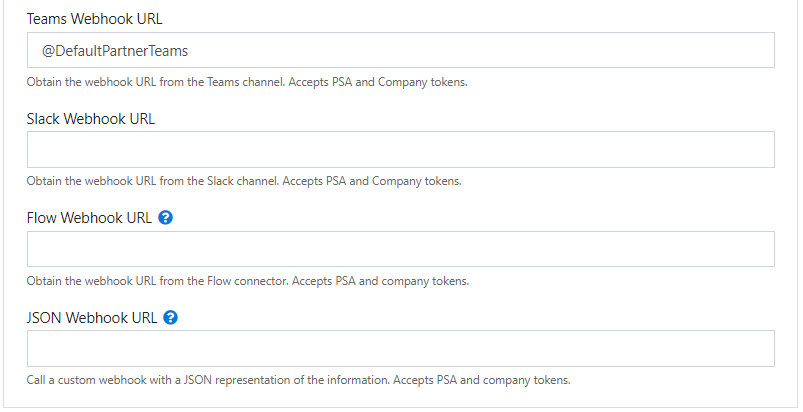Select the Flow Webhook URL text box

coord(400,249)
